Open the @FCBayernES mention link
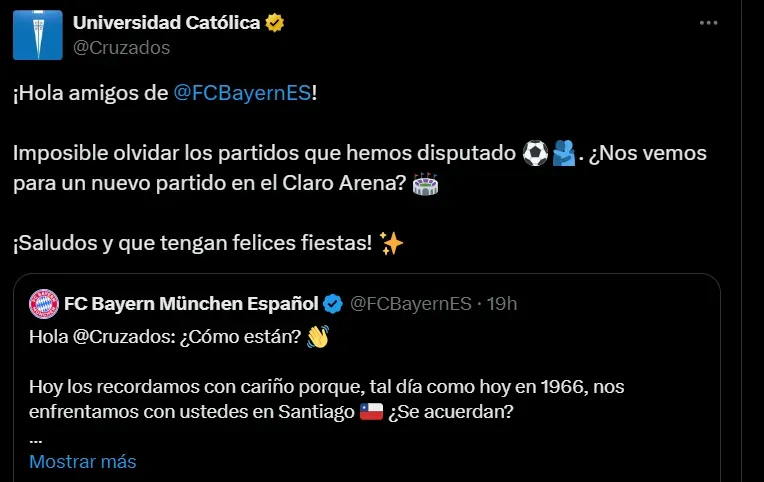 pyautogui.click(x=242, y=93)
